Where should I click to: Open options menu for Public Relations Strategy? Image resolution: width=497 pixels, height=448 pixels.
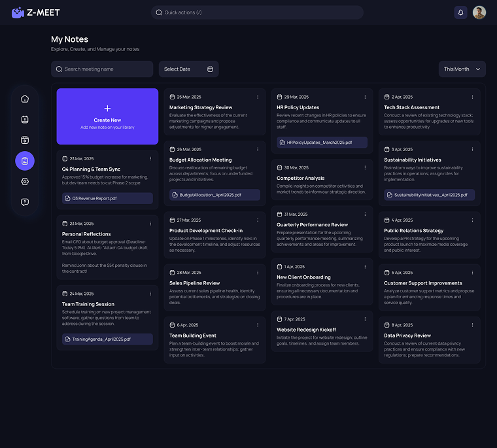click(472, 220)
